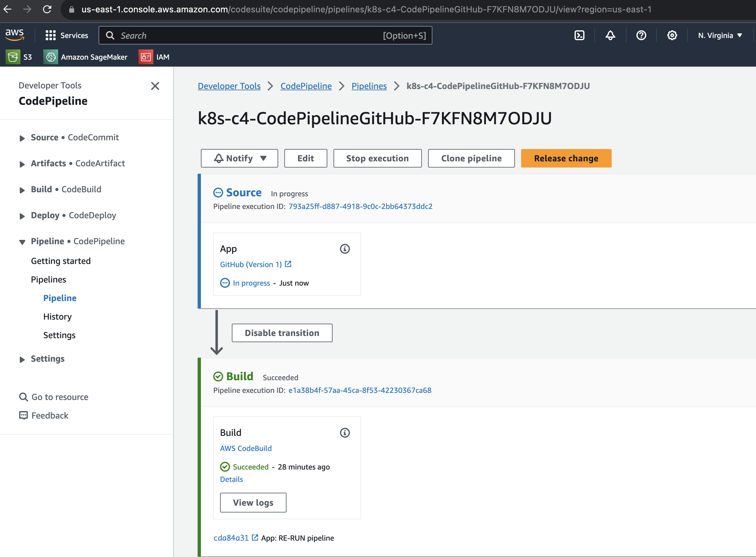Image resolution: width=756 pixels, height=557 pixels.
Task: Click the browser back arrow
Action: [x=7, y=10]
